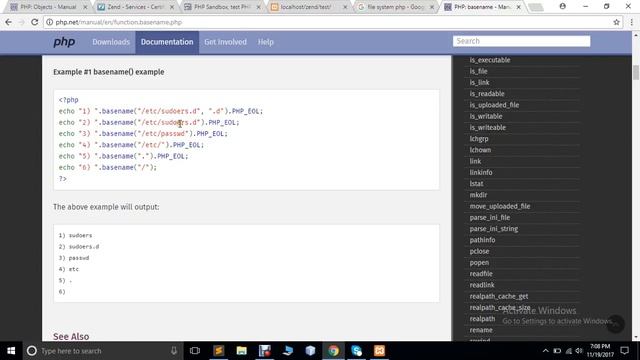This screenshot has height=360, width=640.
Task: Bookmark this page with the star icon
Action: click(616, 22)
